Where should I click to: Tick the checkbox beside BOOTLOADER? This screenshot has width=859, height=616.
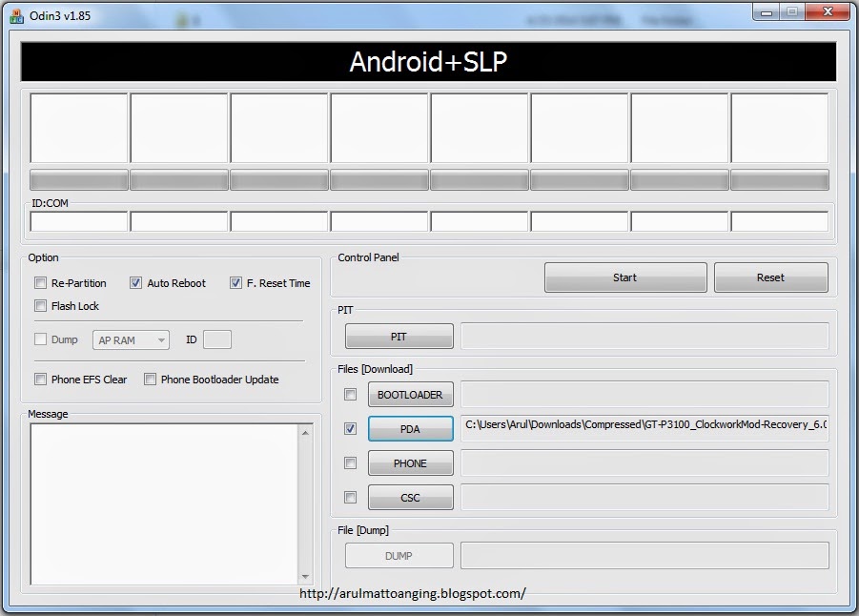(x=350, y=395)
